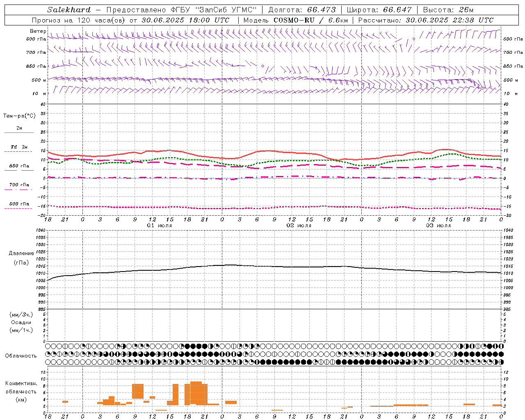Click the longitude value Долгота: 66.473
Viewport: 525px width, 420px height.
click(302, 10)
